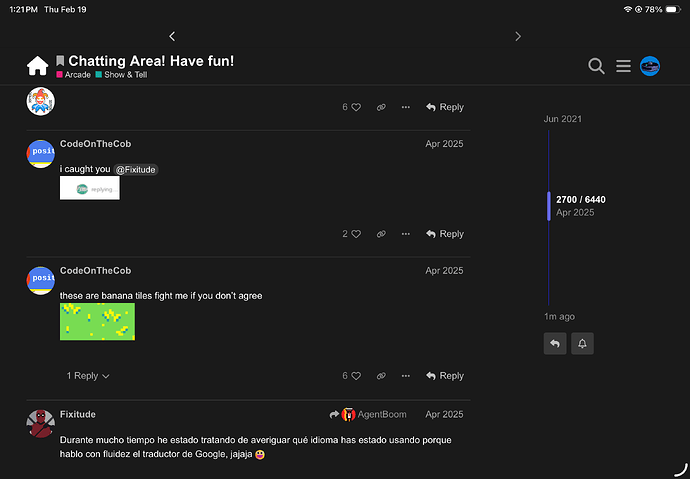This screenshot has height=479, width=690.
Task: Open the search magnifier icon
Action: [596, 66]
